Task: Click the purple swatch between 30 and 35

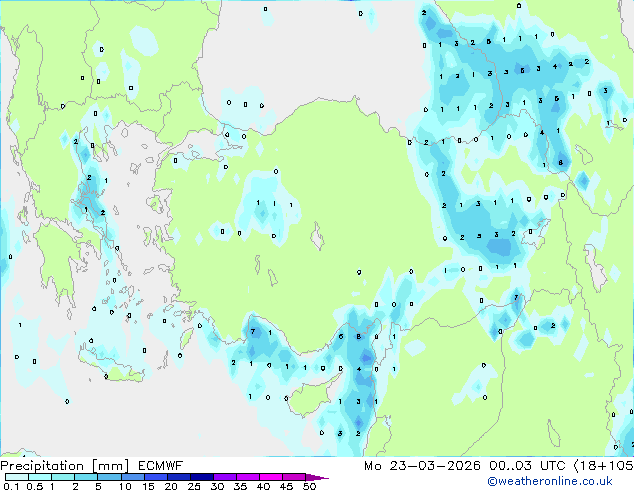Action: click(x=224, y=477)
